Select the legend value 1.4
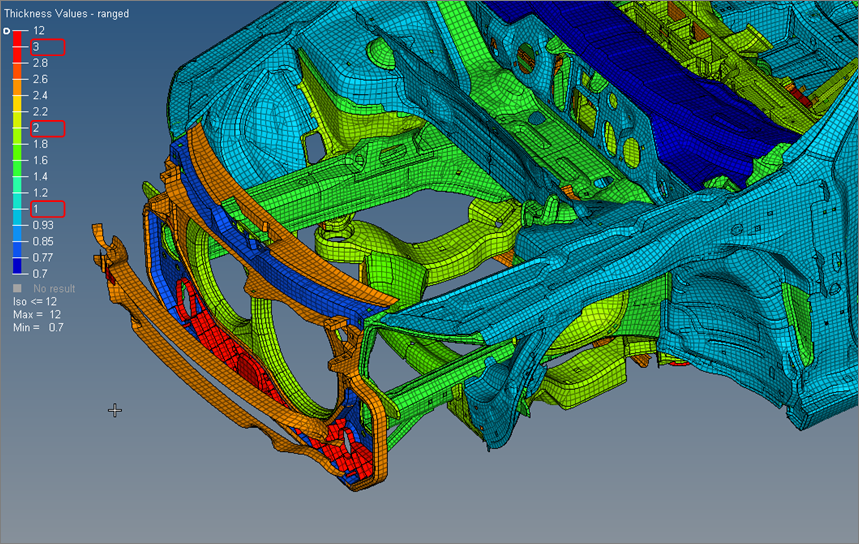This screenshot has width=859, height=544. click(x=40, y=176)
